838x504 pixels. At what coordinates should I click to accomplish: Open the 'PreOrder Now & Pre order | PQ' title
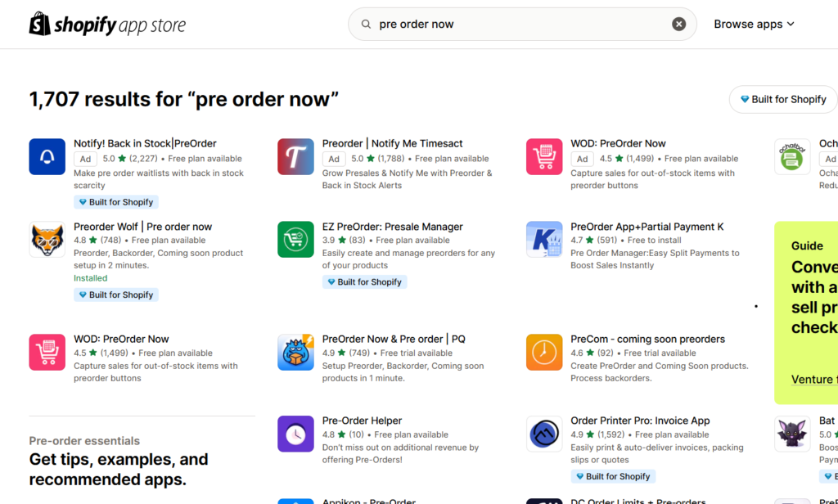point(394,339)
